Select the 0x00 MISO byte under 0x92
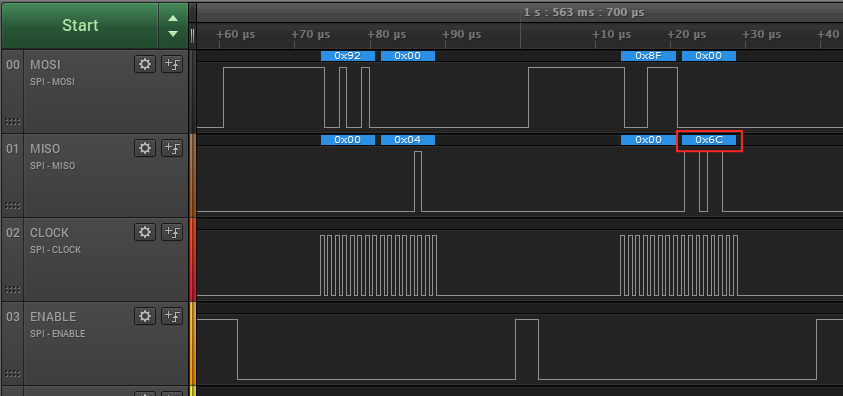The width and height of the screenshot is (843, 396). pos(348,140)
